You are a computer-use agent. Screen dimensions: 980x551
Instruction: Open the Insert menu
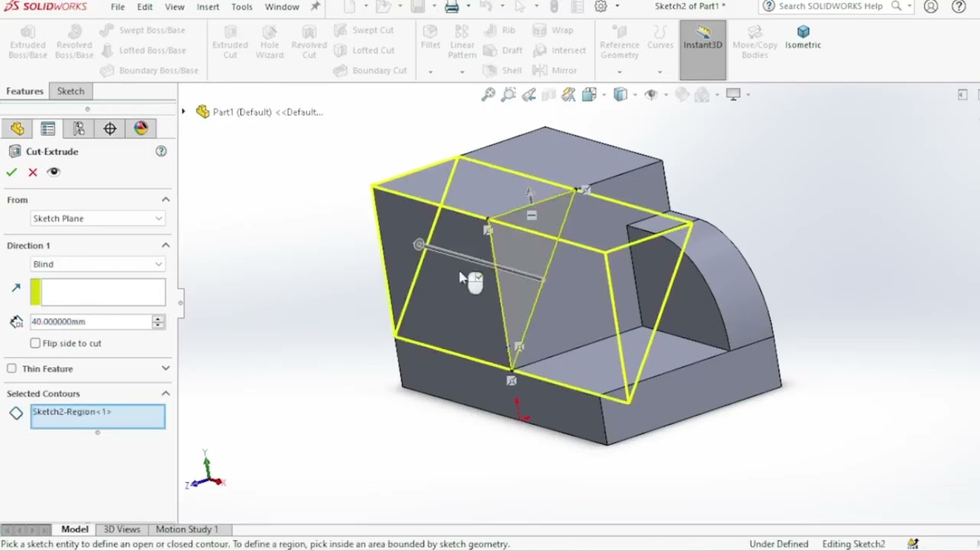coord(208,7)
